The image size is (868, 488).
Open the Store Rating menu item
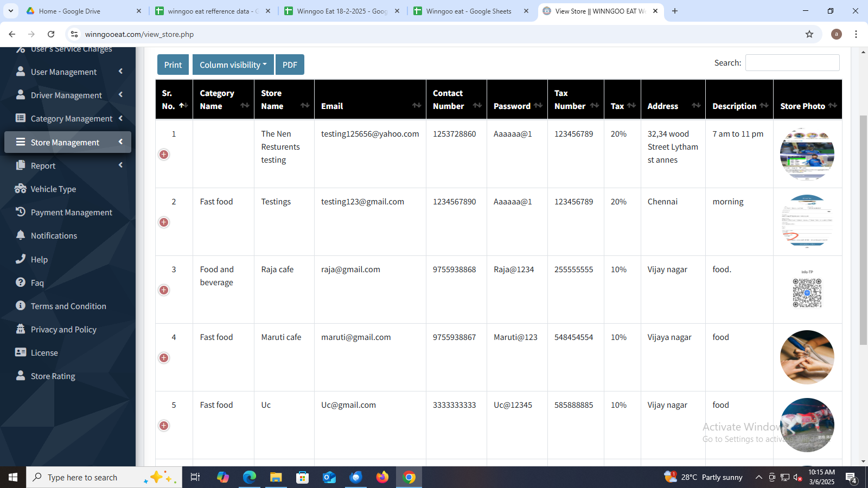click(53, 376)
